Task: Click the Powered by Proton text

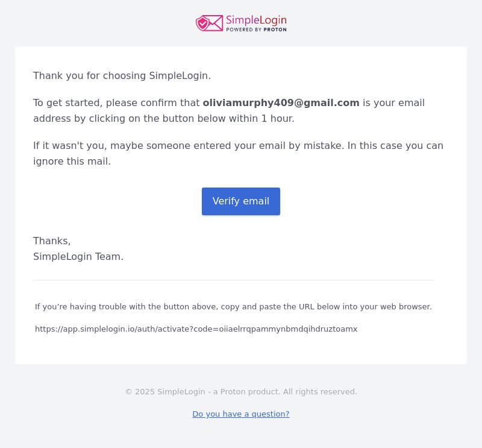Action: click(x=256, y=30)
